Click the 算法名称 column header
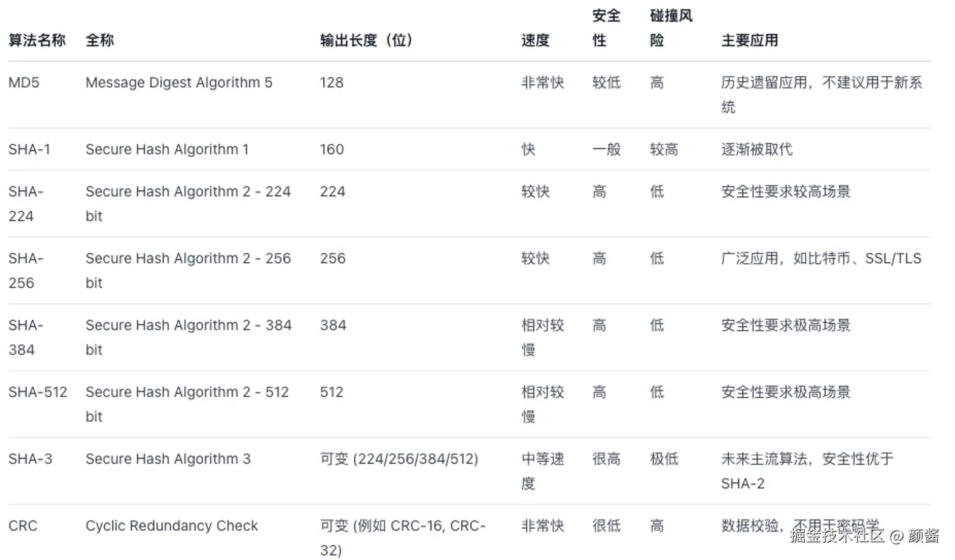Image resolution: width=955 pixels, height=560 pixels. tap(37, 41)
